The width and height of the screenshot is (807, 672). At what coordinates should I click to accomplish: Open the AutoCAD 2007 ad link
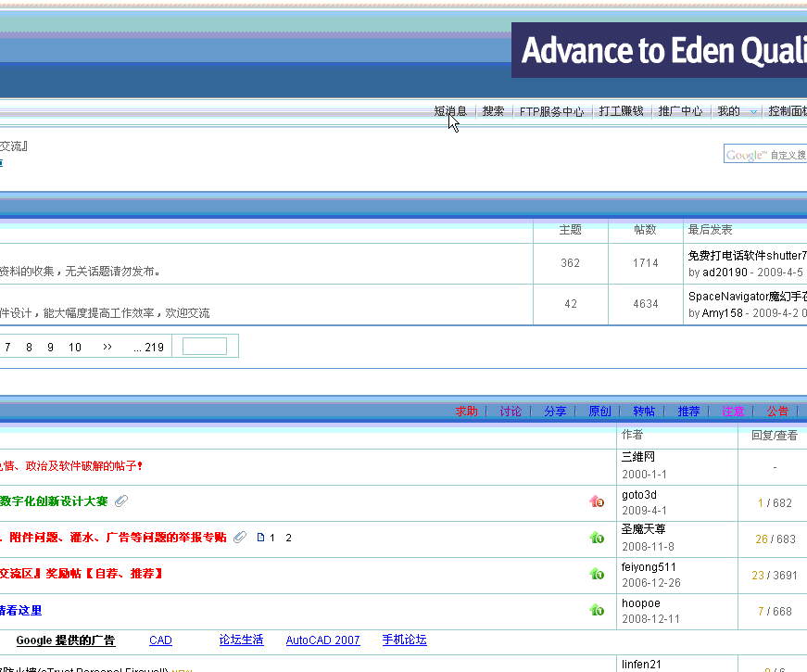322,640
